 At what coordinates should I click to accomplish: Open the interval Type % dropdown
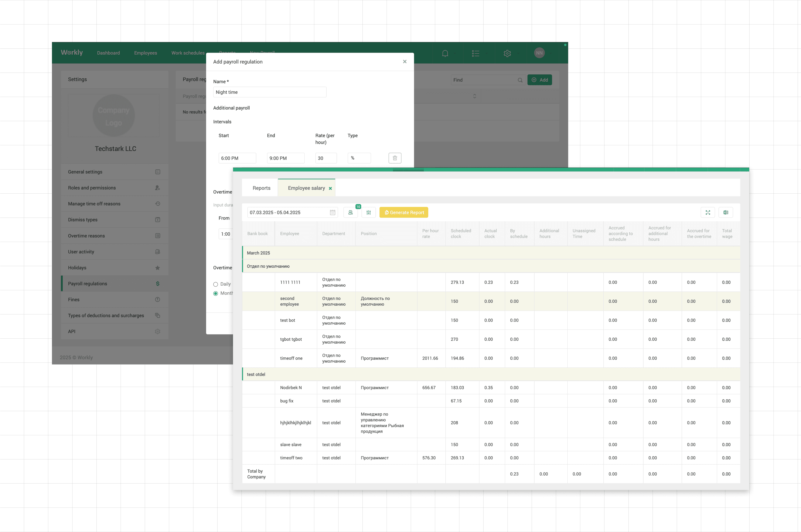359,158
